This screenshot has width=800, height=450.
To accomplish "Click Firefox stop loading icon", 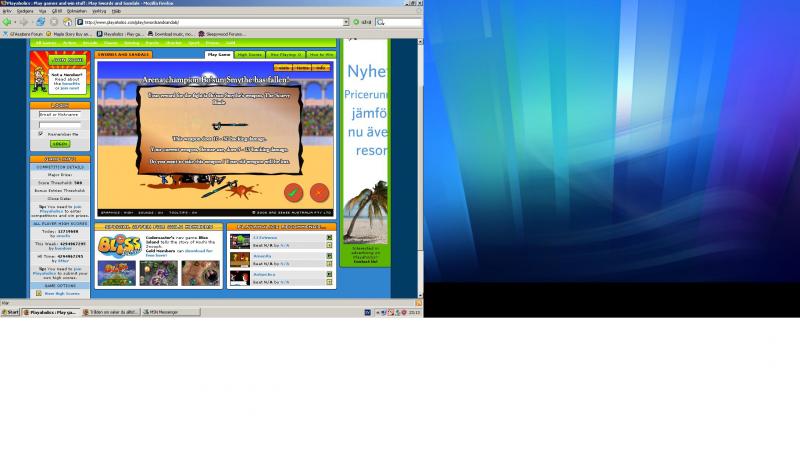I will (x=54, y=22).
